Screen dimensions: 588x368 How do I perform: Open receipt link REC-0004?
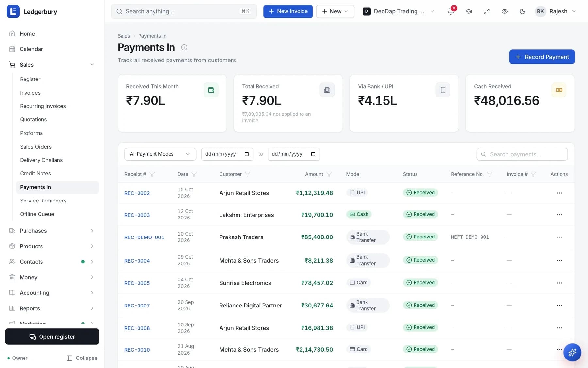(x=137, y=261)
